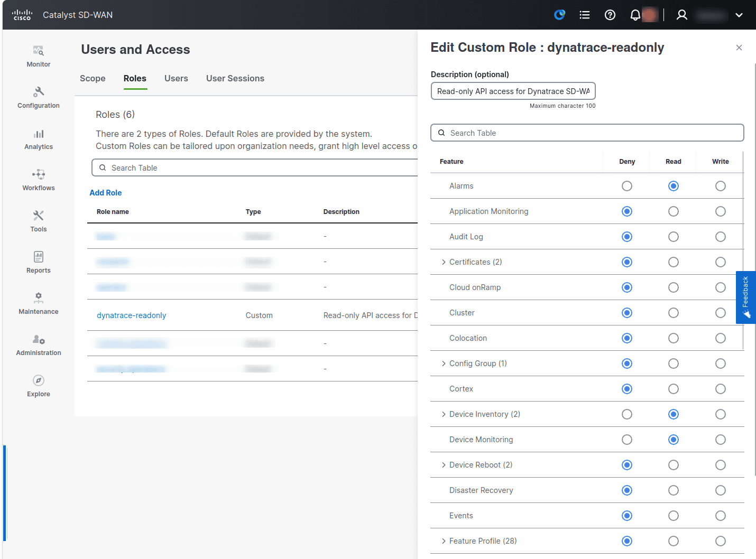
Task: Set Cloud onRamp to Write
Action: coord(721,287)
